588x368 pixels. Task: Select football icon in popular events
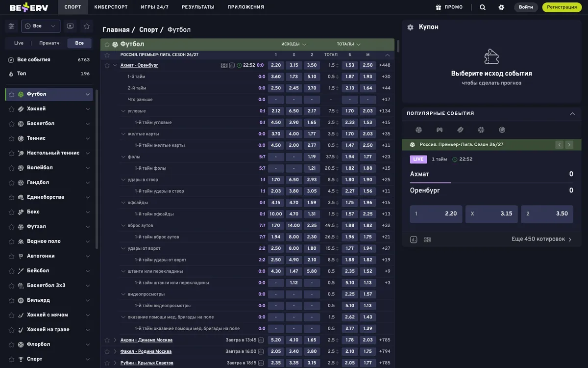pos(418,130)
